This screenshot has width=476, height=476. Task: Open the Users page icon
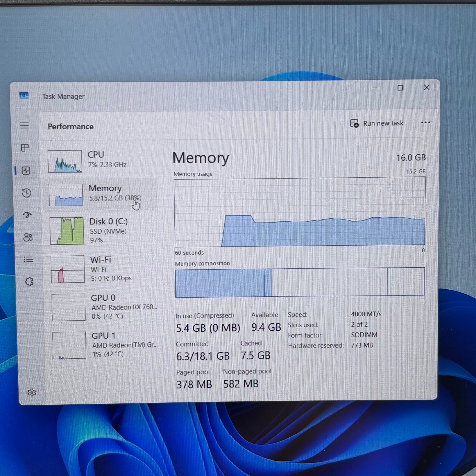[x=28, y=237]
